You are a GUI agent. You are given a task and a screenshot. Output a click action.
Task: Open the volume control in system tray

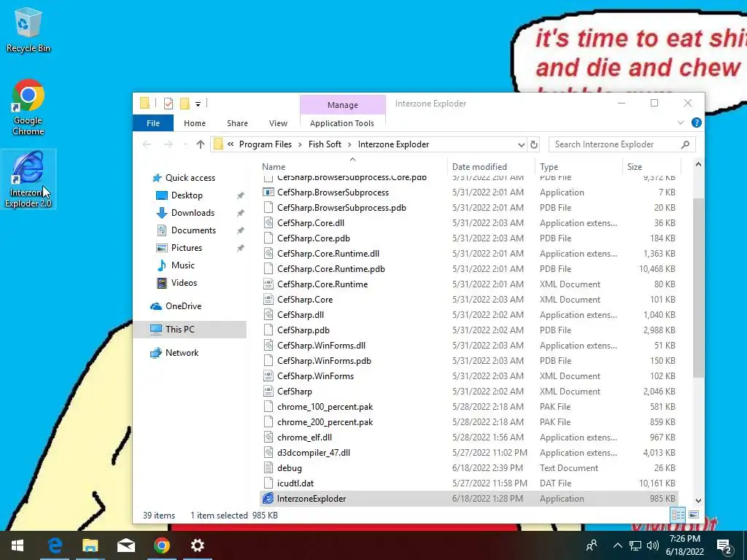click(653, 545)
